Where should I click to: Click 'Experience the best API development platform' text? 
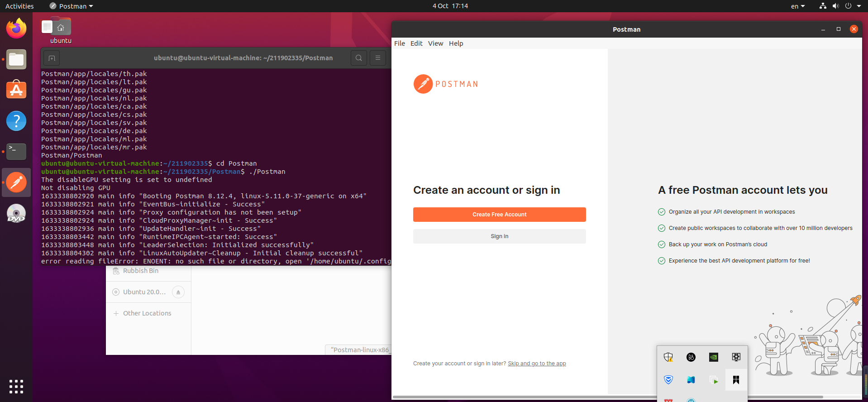739,261
